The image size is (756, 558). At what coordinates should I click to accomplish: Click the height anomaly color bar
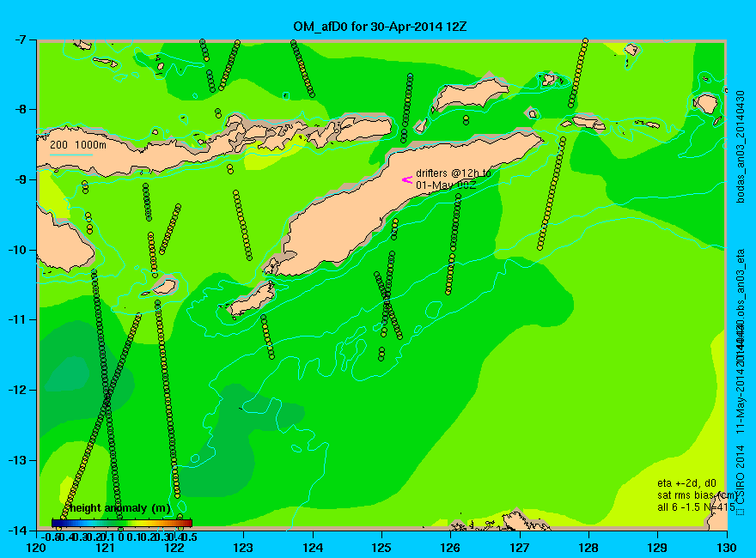122,523
